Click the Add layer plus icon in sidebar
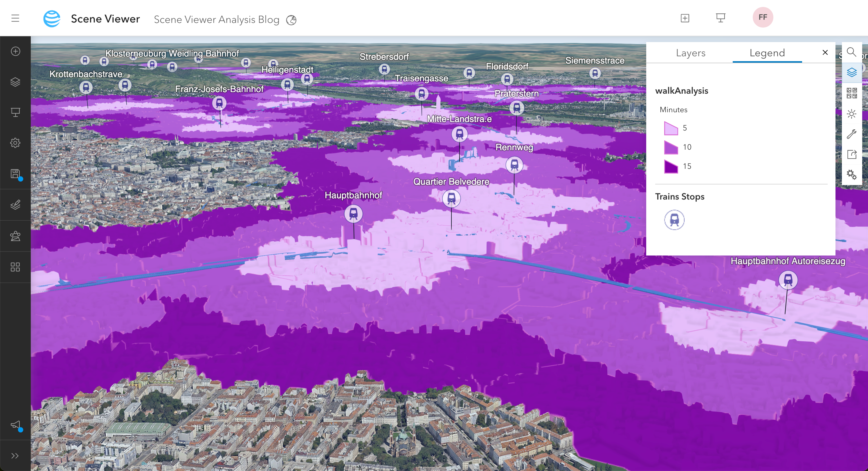 pos(15,51)
